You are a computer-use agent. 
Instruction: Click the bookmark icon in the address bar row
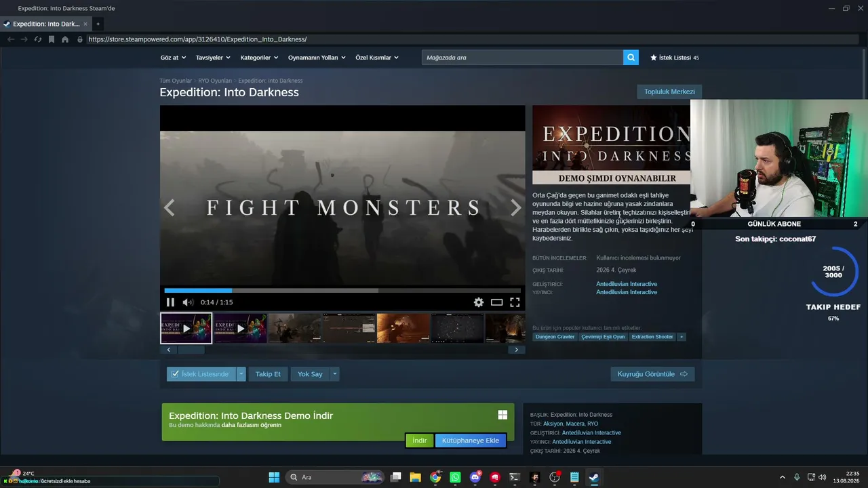point(52,39)
